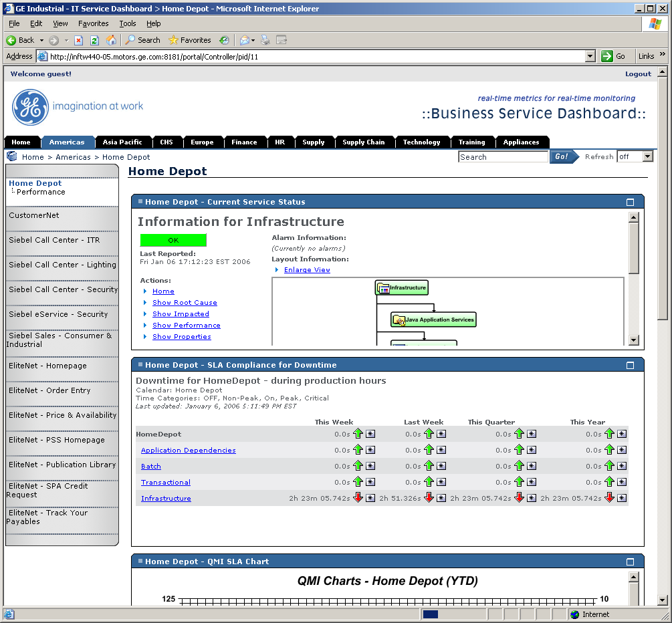Open the Favorites menu

[93, 23]
